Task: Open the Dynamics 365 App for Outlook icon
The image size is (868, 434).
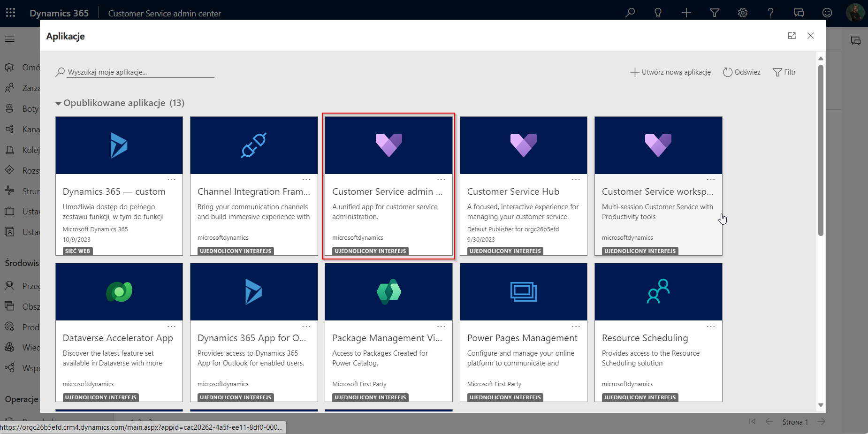Action: pyautogui.click(x=254, y=292)
